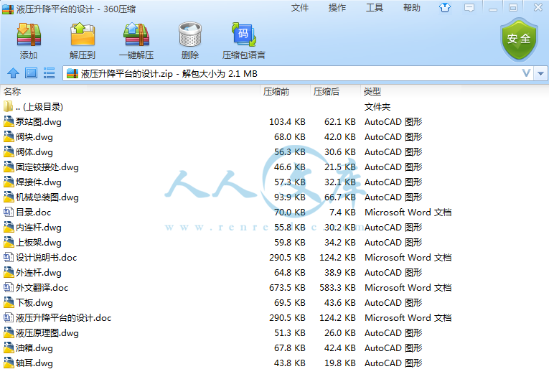This screenshot has width=549, height=392.
Task: Click the 删除 (Delete) trash icon
Action: 190,34
